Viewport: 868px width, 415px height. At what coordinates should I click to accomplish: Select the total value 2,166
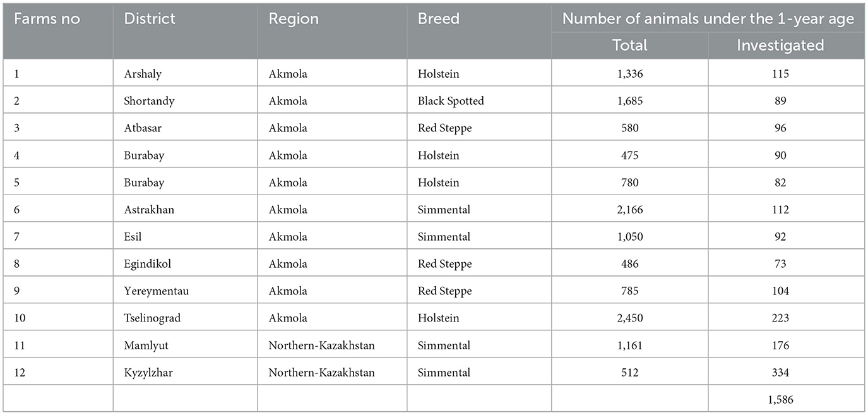[629, 210]
